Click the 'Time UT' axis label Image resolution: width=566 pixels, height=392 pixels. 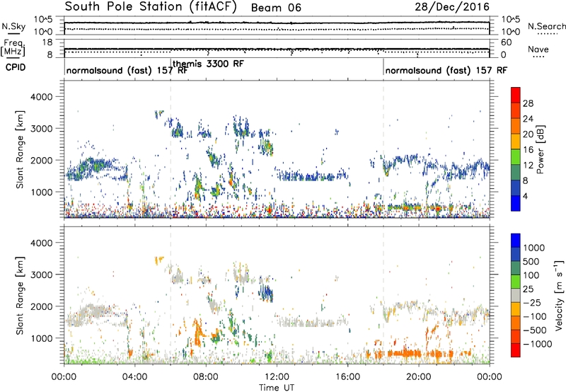click(x=277, y=388)
